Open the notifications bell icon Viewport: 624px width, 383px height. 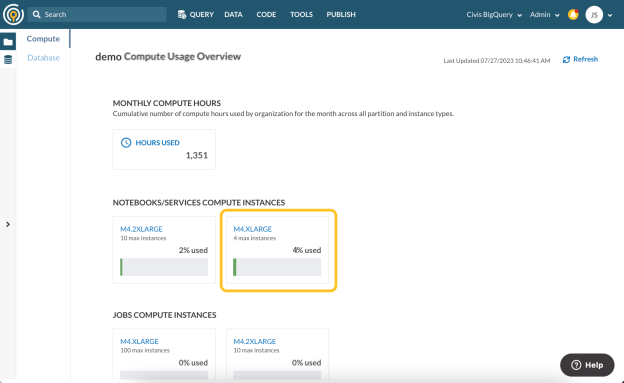tap(573, 14)
